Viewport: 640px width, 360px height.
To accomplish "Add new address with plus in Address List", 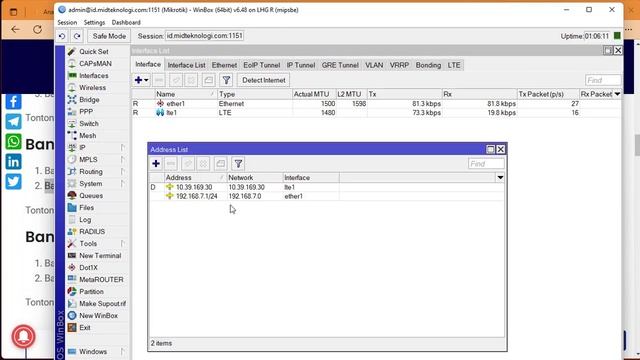I will (x=156, y=164).
